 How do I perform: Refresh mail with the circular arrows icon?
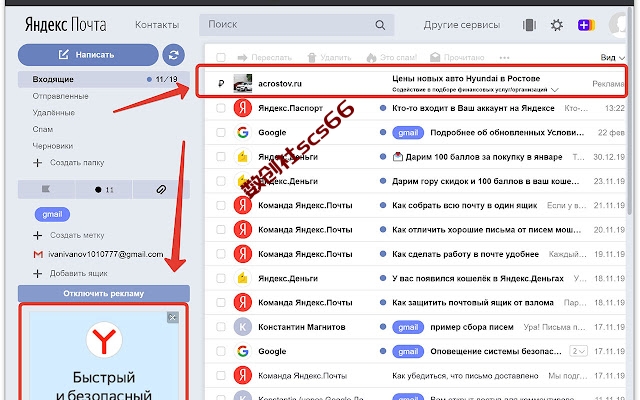pyautogui.click(x=173, y=55)
